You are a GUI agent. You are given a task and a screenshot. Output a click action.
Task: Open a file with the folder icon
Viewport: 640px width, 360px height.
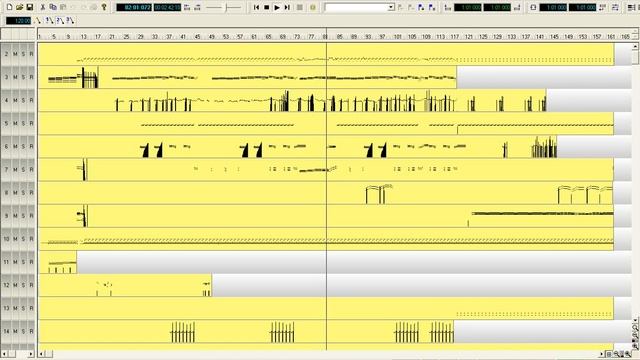tap(19, 7)
